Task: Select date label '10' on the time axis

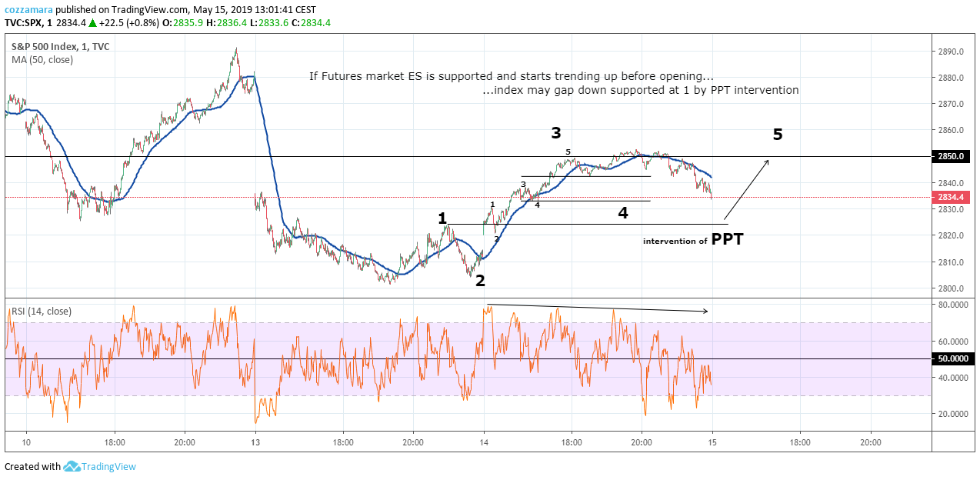Action: point(27,442)
